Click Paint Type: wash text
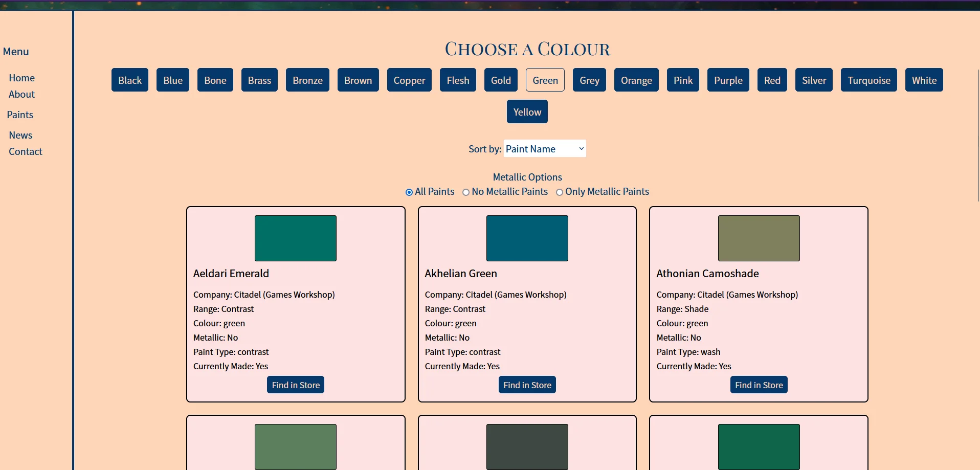 688,352
